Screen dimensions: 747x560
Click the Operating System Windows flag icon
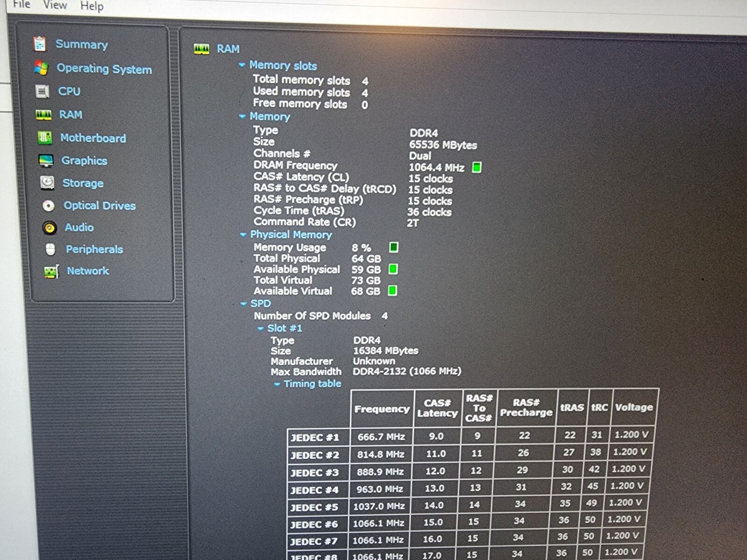41,68
